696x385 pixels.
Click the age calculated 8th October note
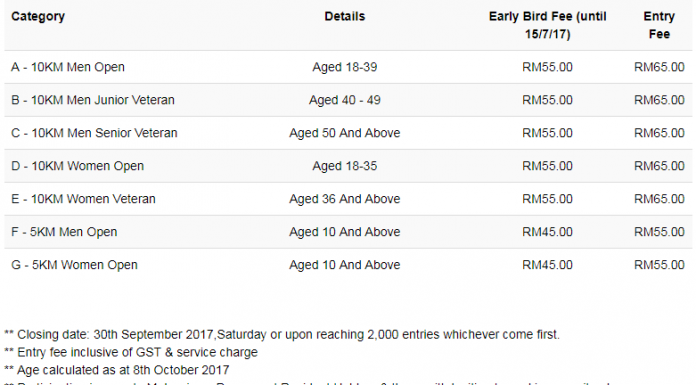click(x=117, y=370)
